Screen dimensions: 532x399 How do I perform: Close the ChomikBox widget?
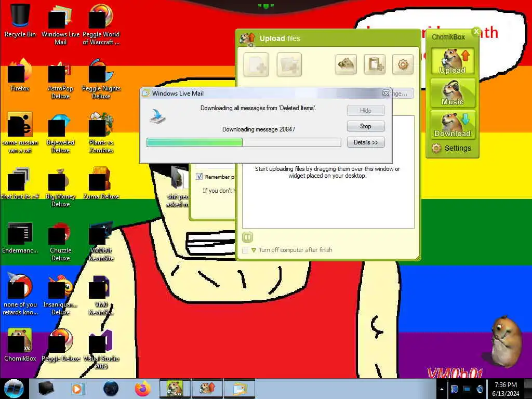(x=476, y=31)
